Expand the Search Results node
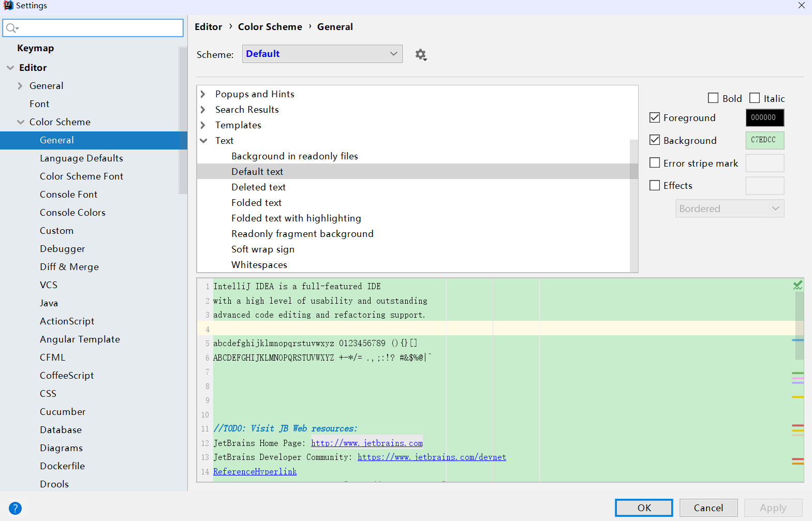812x521 pixels. 203,110
